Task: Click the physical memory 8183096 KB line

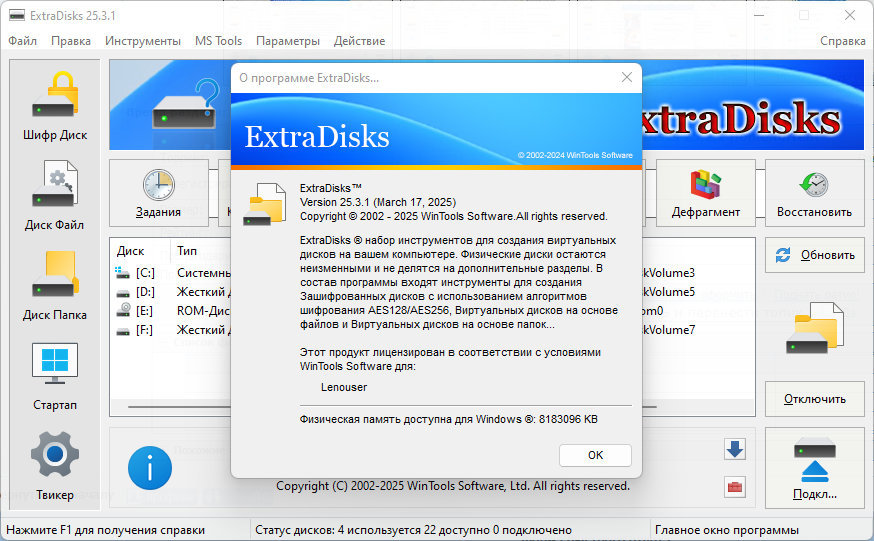Action: tap(449, 419)
